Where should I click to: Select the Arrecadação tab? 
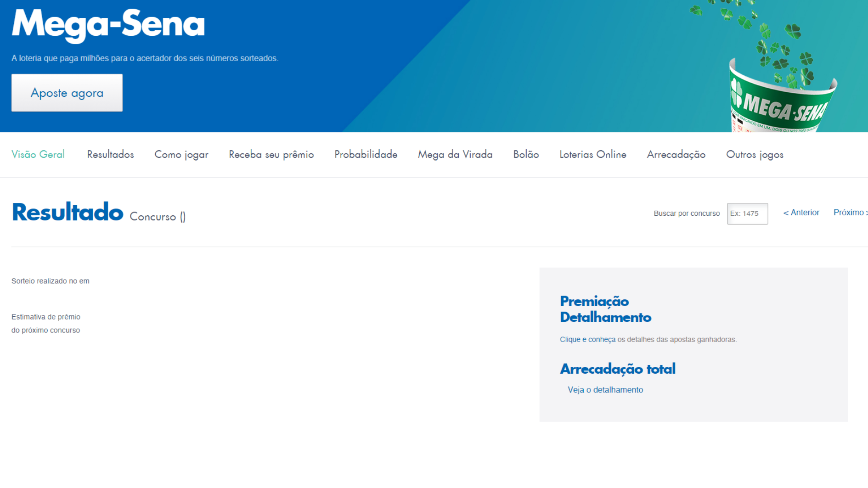tap(676, 155)
